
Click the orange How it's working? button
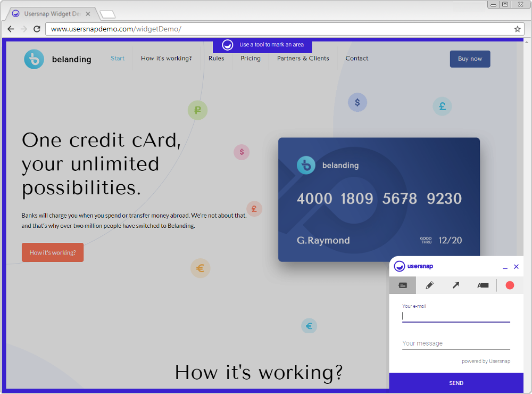(x=53, y=252)
